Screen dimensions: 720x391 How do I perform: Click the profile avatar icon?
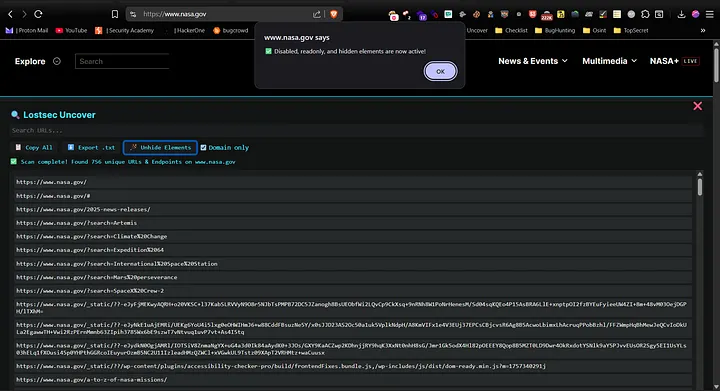coord(696,14)
